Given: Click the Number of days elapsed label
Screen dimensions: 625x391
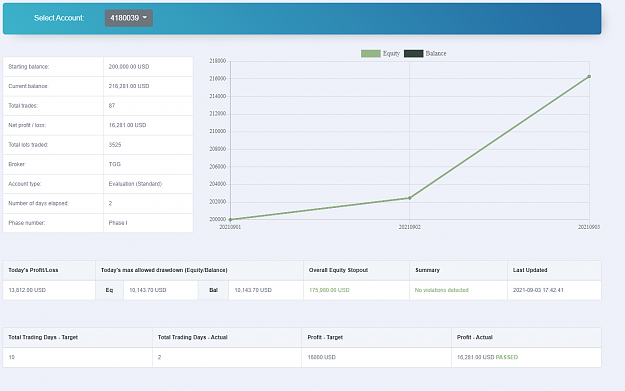Looking at the screenshot, I should point(38,203).
